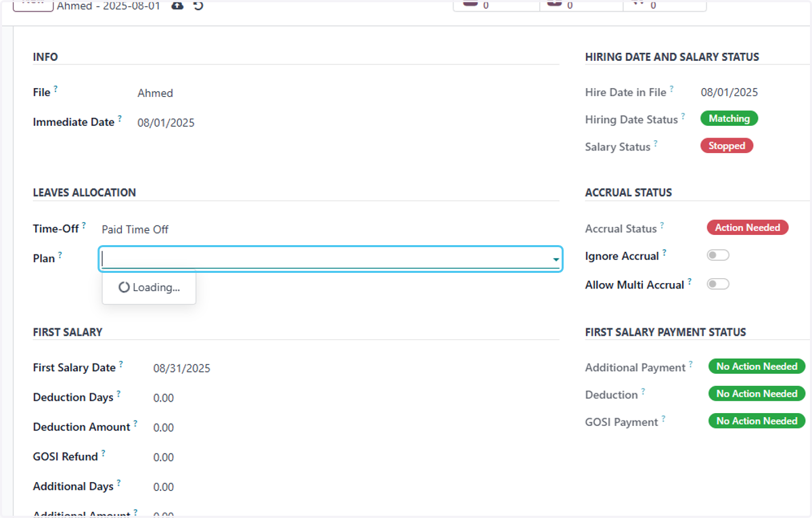Click help mark beside Deduction Days

(118, 393)
